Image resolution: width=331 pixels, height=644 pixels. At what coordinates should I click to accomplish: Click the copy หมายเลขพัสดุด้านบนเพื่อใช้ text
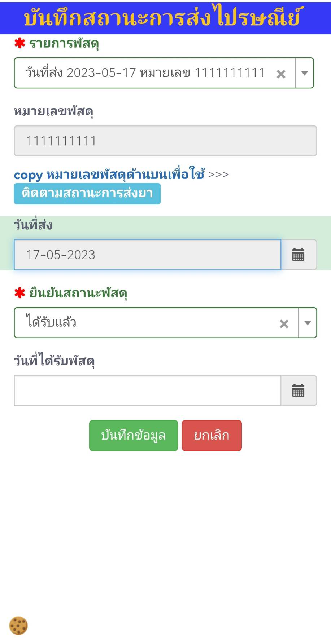[x=121, y=175]
